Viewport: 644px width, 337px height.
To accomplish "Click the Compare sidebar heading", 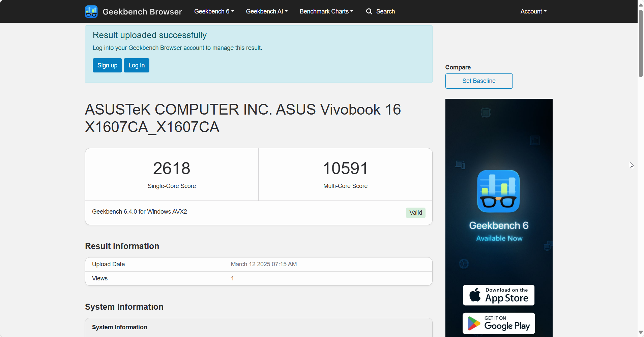I will [x=458, y=67].
